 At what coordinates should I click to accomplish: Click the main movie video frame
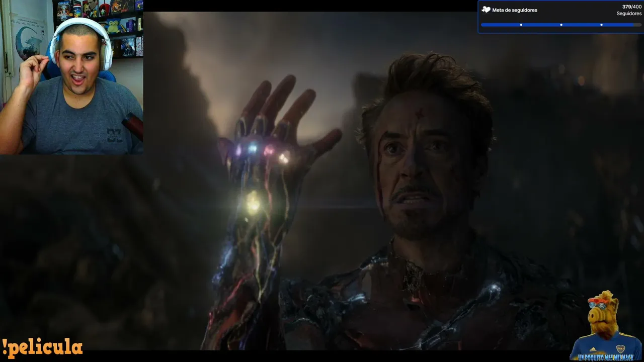click(322, 181)
